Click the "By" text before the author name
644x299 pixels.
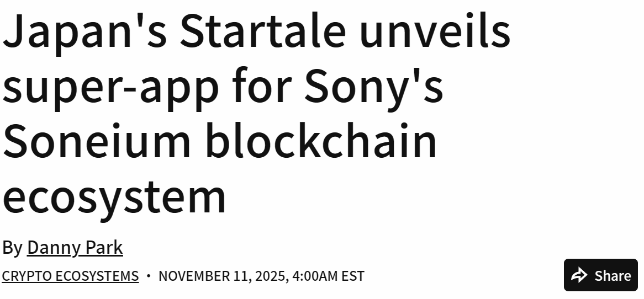coord(12,248)
